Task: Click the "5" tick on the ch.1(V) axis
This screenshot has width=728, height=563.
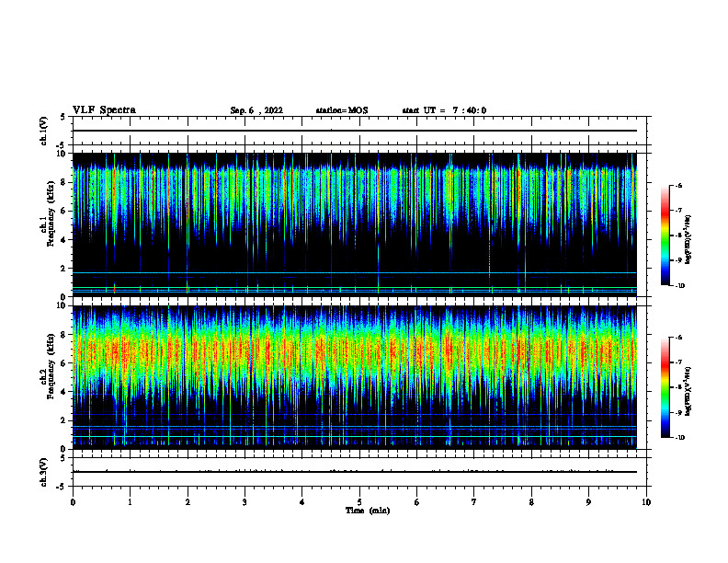Action: [x=63, y=117]
